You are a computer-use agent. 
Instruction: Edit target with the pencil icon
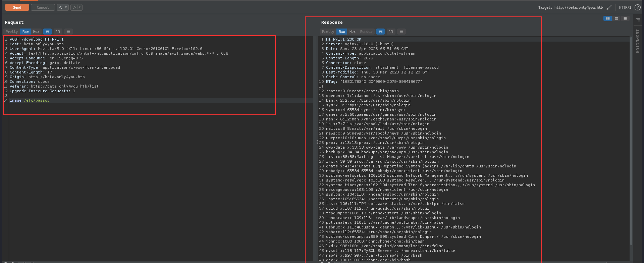[609, 7]
